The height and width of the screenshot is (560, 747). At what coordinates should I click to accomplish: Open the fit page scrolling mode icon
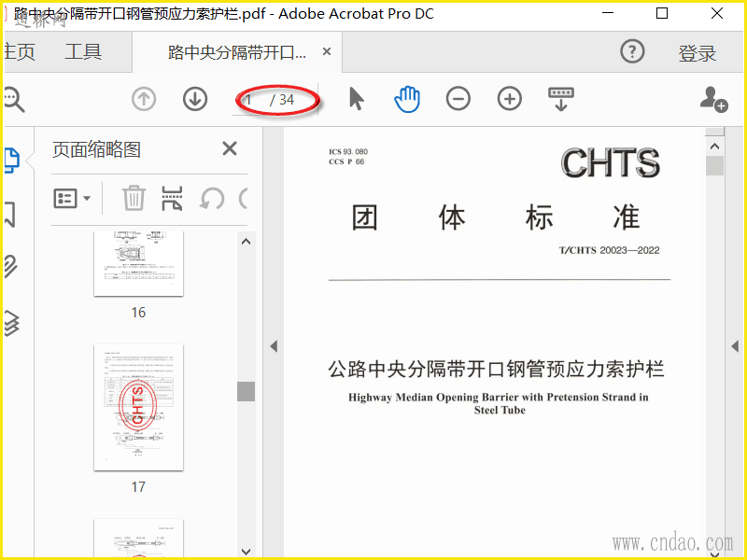click(561, 99)
